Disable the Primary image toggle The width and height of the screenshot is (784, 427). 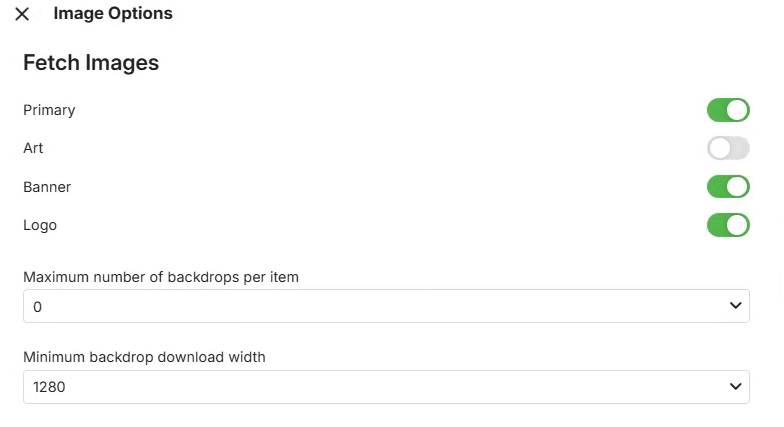pos(728,110)
